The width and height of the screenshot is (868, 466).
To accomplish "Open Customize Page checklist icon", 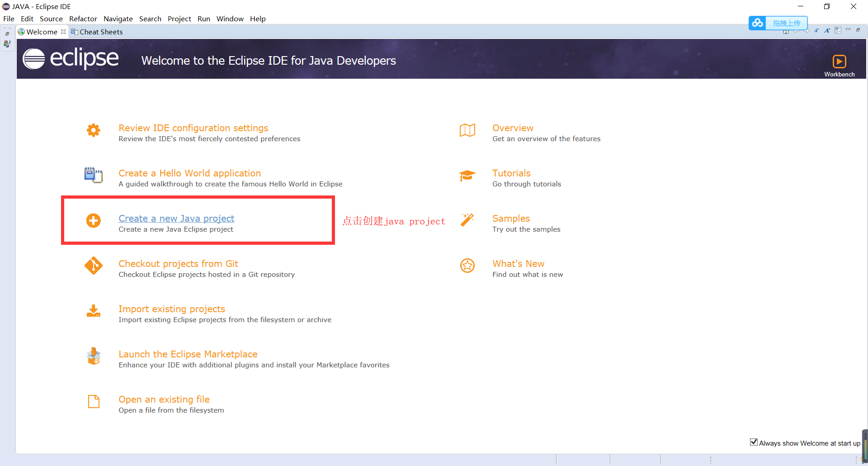I will tap(838, 30).
